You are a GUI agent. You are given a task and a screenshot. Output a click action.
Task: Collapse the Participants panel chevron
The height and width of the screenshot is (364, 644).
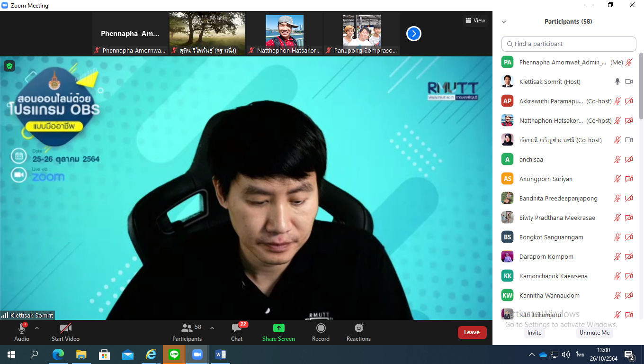pos(504,22)
